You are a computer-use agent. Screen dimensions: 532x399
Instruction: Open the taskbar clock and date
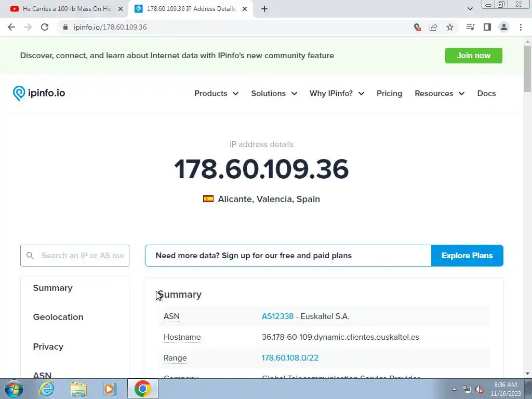[506, 389]
